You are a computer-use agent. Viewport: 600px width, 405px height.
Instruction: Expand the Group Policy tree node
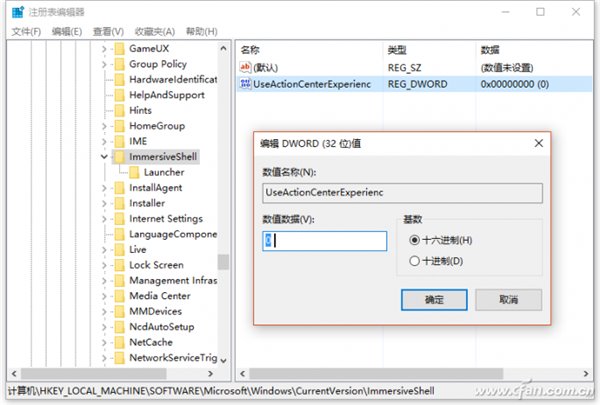[x=104, y=64]
